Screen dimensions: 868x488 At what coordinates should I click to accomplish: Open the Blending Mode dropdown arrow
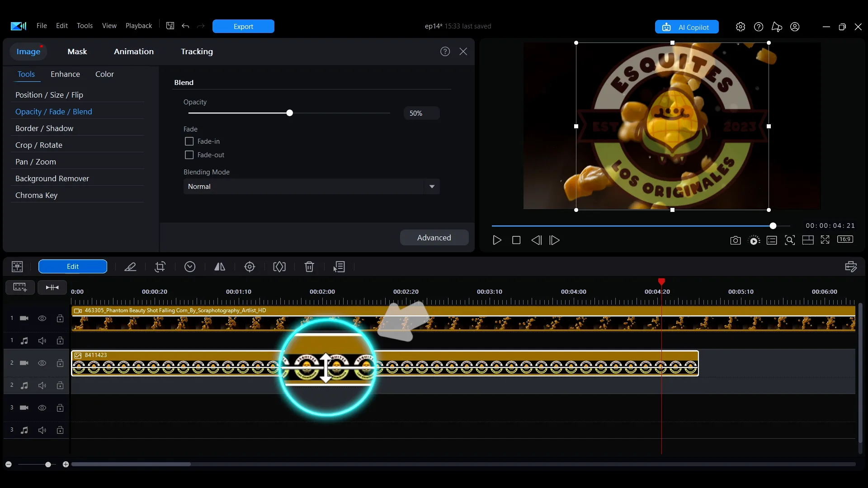coord(432,187)
